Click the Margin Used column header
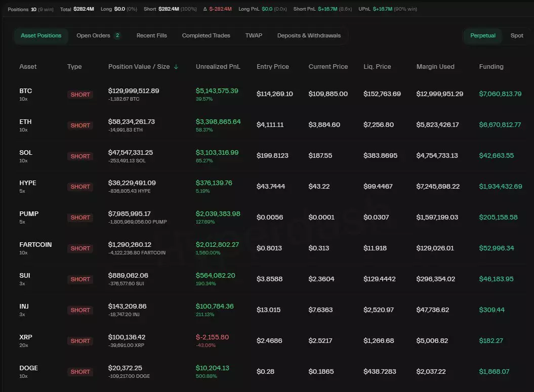Screen dimensions: 534x392 pyautogui.click(x=435, y=67)
